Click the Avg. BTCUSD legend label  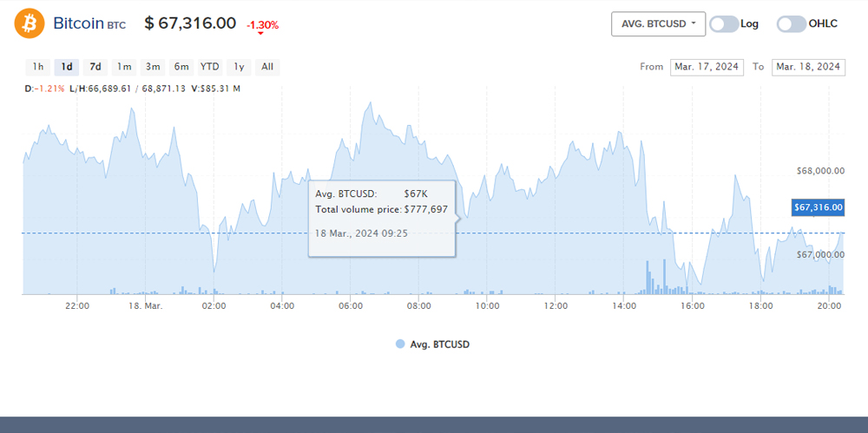439,344
